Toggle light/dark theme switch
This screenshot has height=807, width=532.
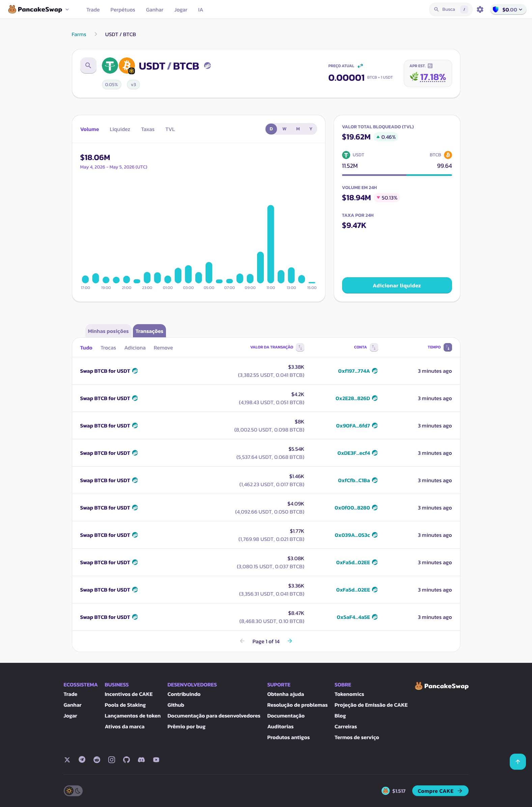73,790
